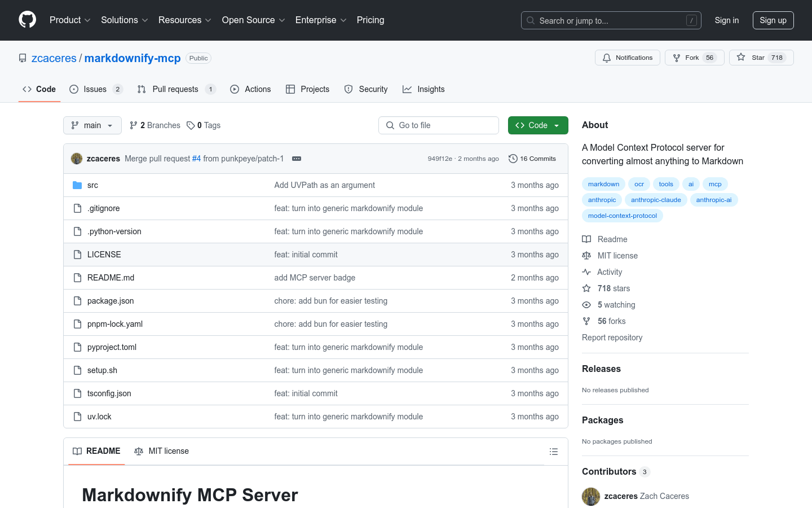The width and height of the screenshot is (812, 508).
Task: Open the setup.sh file
Action: coord(102,370)
